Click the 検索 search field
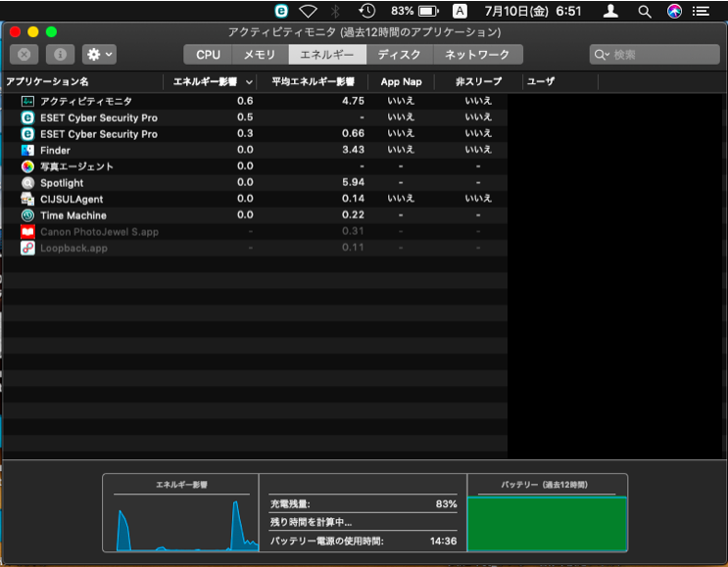The width and height of the screenshot is (728, 567). click(653, 55)
